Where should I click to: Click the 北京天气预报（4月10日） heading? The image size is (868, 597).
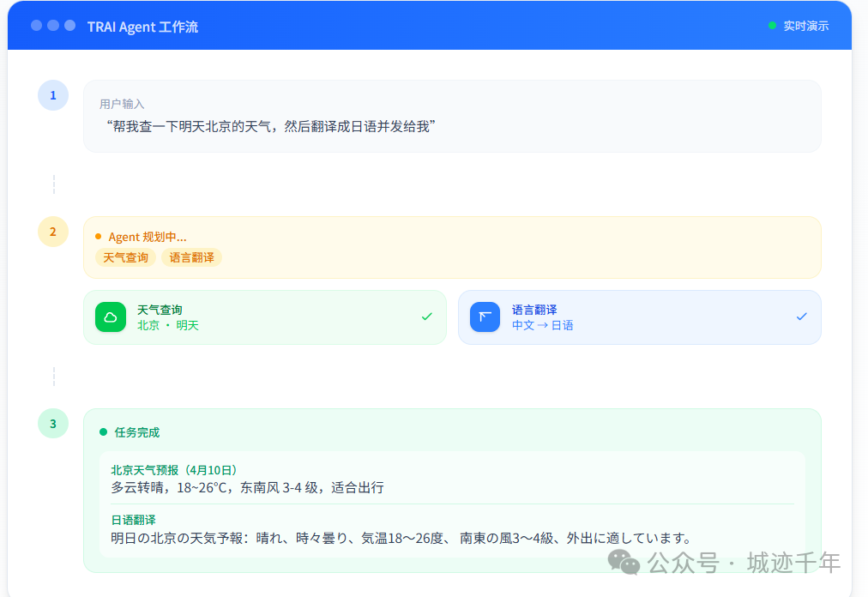point(174,470)
